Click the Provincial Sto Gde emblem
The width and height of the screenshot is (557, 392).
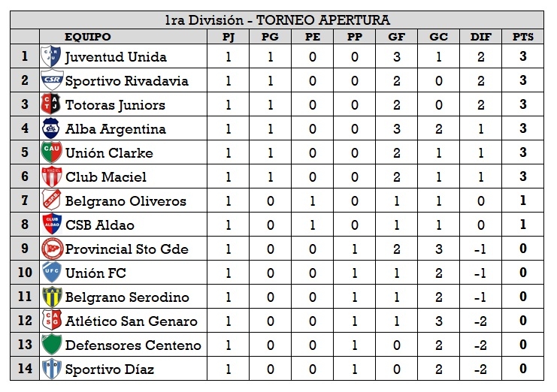(51, 249)
